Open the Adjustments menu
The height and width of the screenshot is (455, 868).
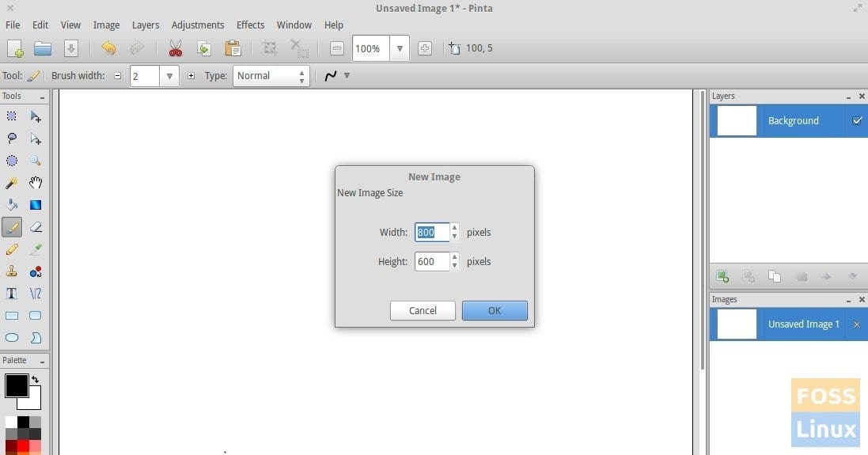coord(198,25)
